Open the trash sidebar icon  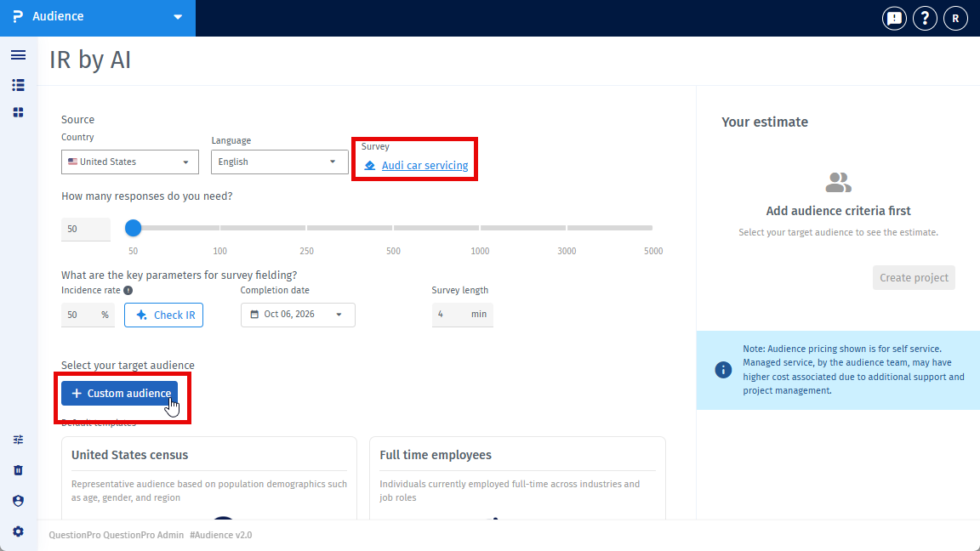pyautogui.click(x=18, y=470)
